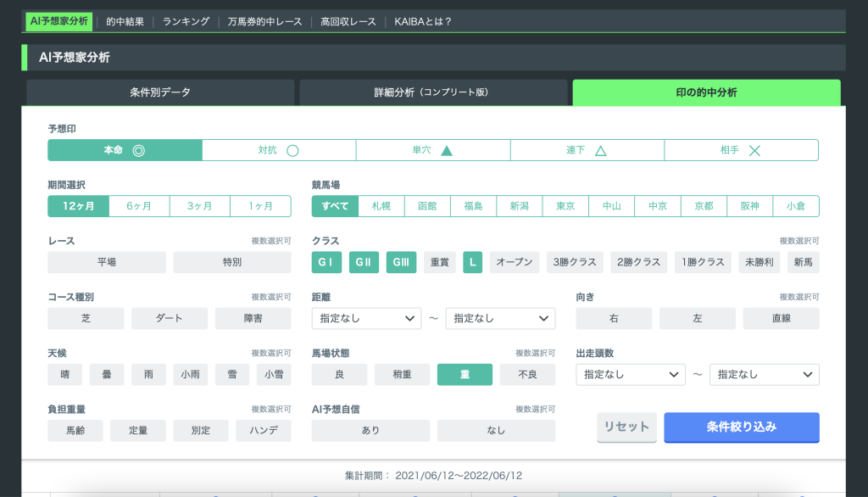Toggle the 2勝クラス filter
Viewport: 868px width, 497px height.
coord(639,262)
